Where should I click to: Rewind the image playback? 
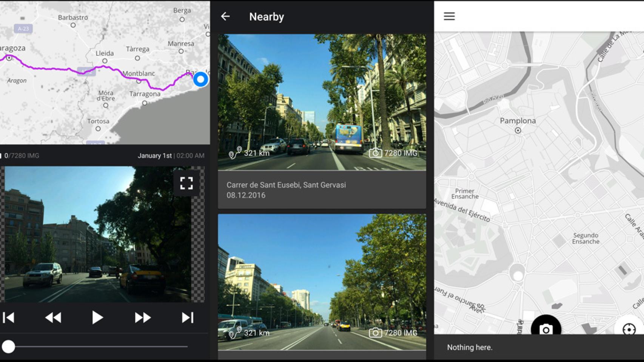53,317
